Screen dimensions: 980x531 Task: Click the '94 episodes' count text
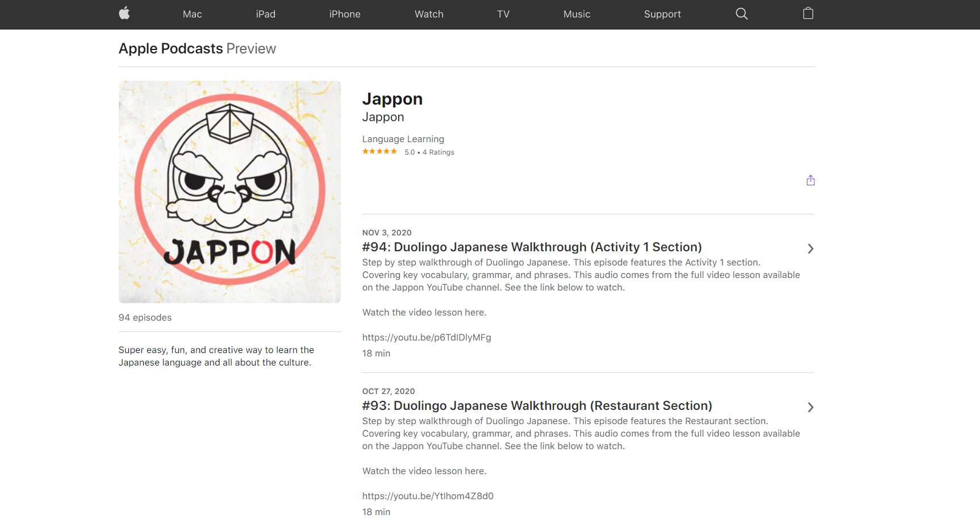(145, 318)
